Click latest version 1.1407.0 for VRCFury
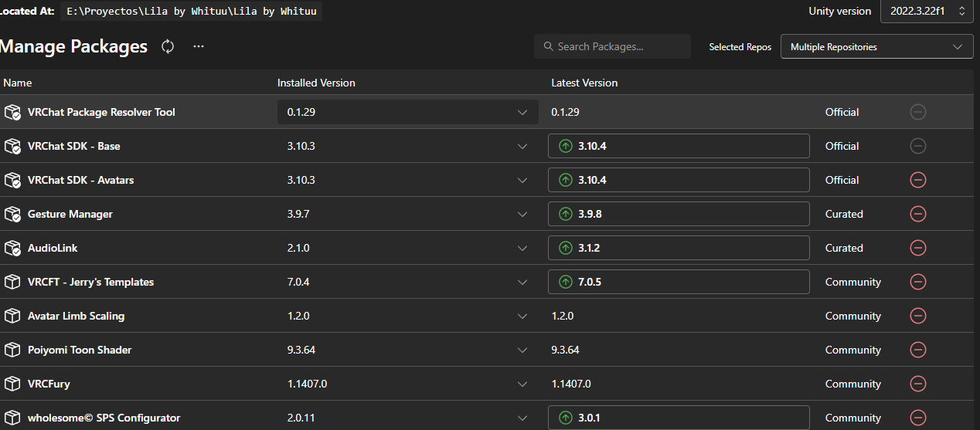The width and height of the screenshot is (980, 430). pyautogui.click(x=570, y=384)
